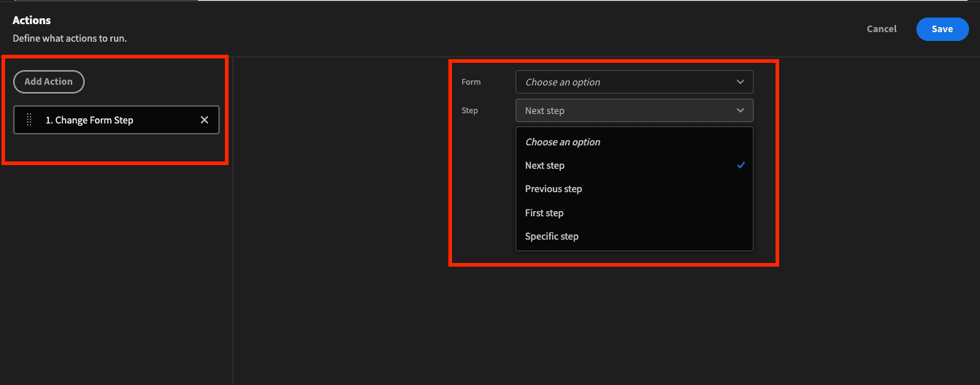Collapse the Step combo box showing Next step
The height and width of the screenshot is (385, 980).
pos(634,110)
